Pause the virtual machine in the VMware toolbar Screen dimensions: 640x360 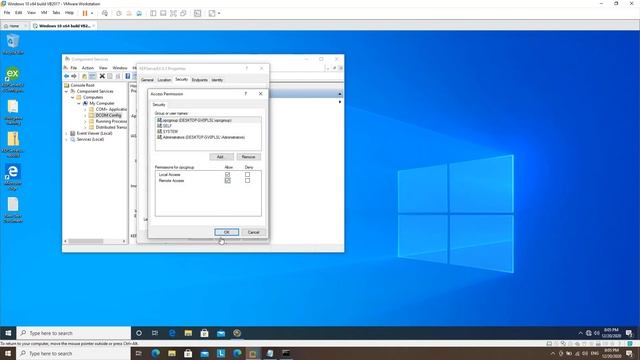85,13
